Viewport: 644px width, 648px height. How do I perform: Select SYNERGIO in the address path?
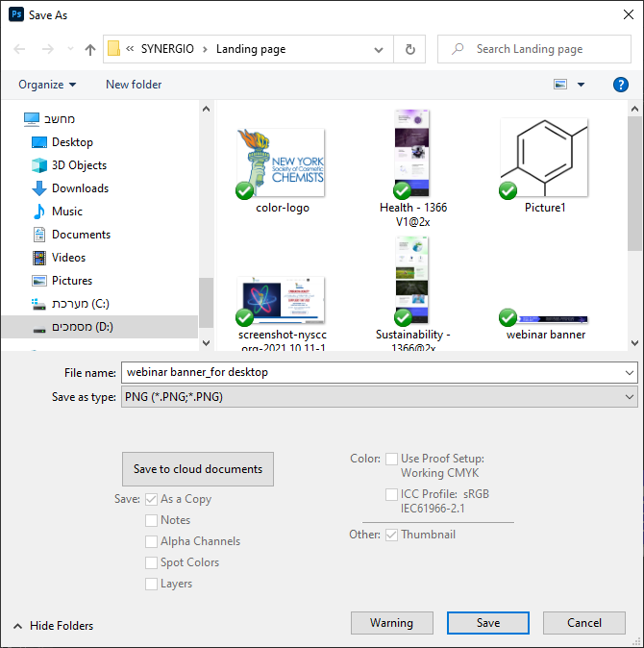point(167,49)
